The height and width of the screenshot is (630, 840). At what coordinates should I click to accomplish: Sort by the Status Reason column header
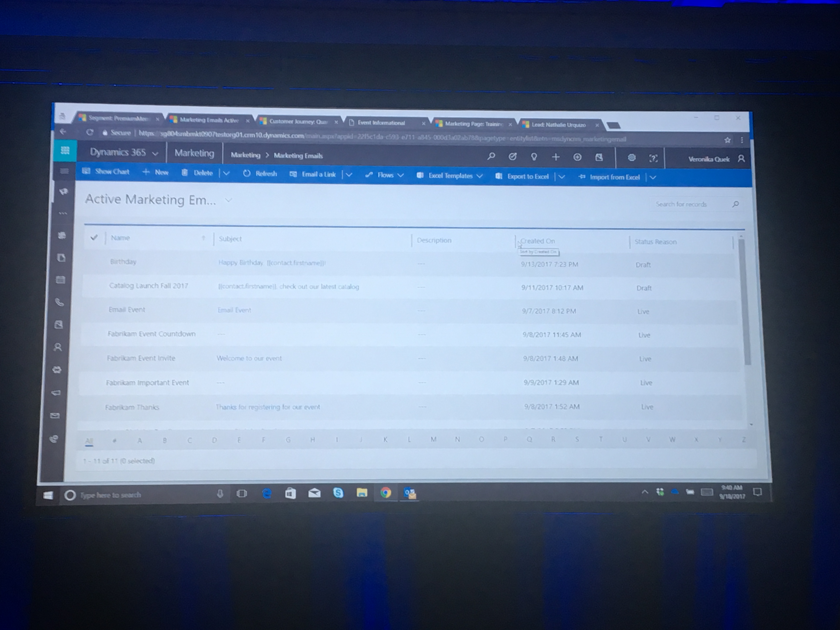pos(655,242)
